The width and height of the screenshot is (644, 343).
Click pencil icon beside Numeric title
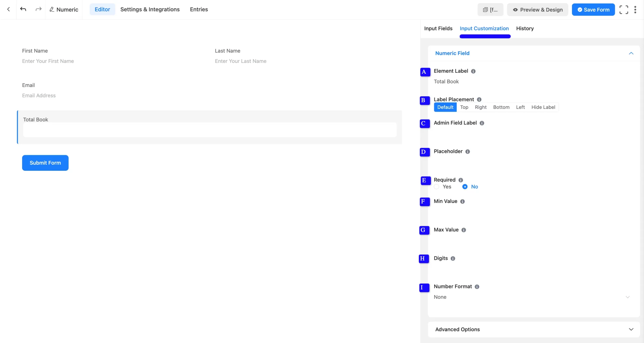tap(52, 9)
